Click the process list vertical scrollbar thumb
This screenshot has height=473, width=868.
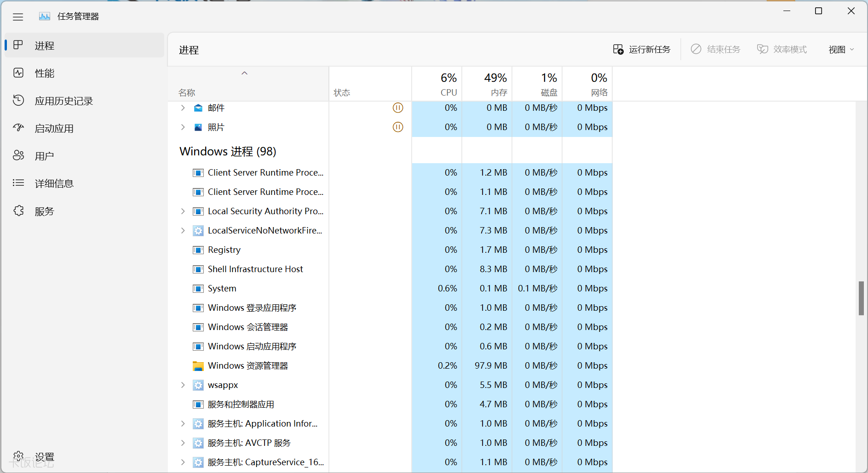coord(861,298)
